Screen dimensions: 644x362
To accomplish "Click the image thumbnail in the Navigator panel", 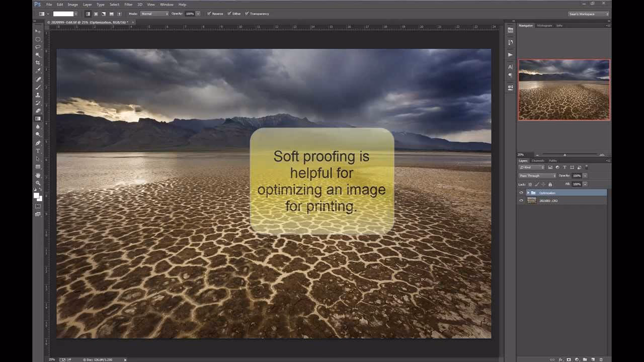I will pos(563,89).
